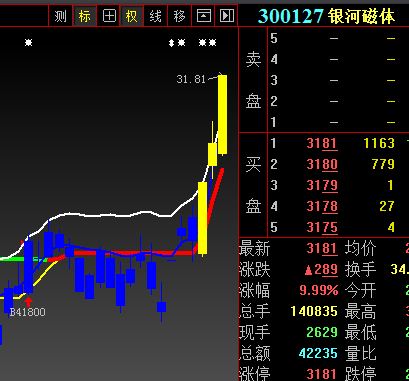This screenshot has width=409, height=381.
Task: Click the 均价 label
Action: tap(360, 248)
